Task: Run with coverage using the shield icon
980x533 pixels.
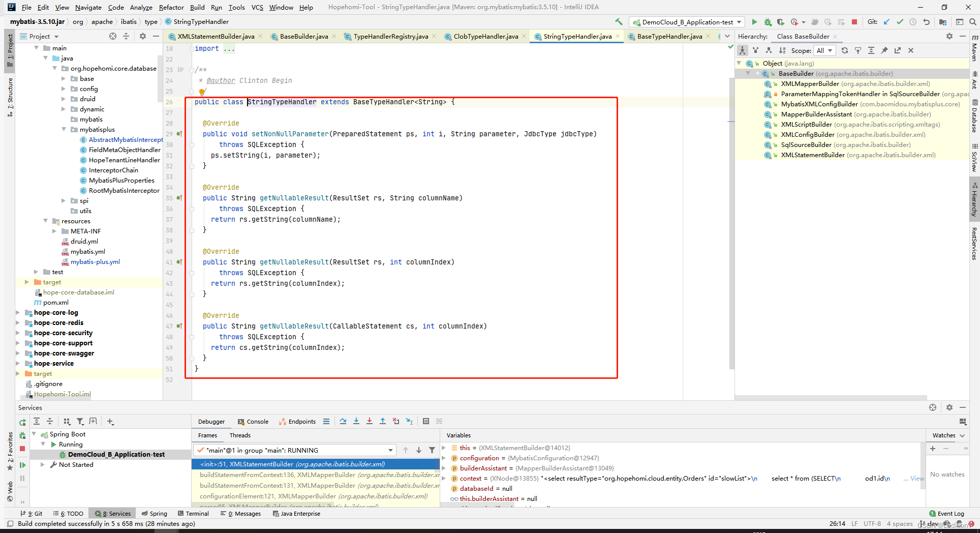Action: tap(780, 22)
